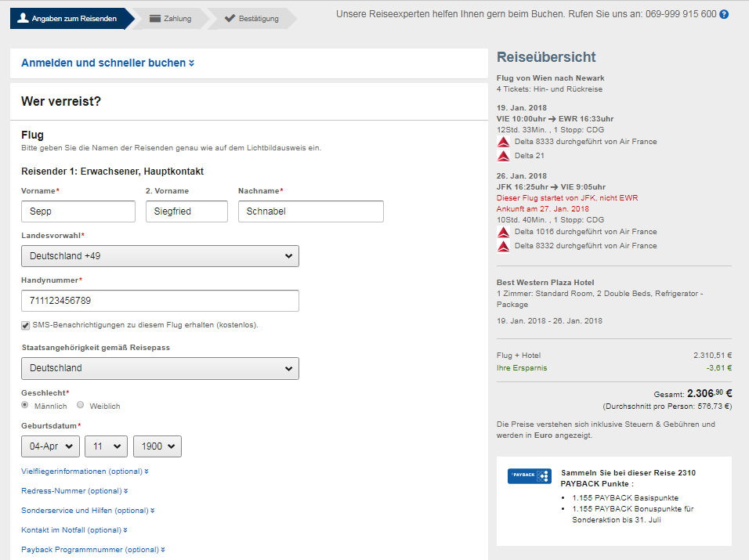Expand Sonderservice und Hilfen (optional)
The image size is (749, 560).
coord(88,511)
